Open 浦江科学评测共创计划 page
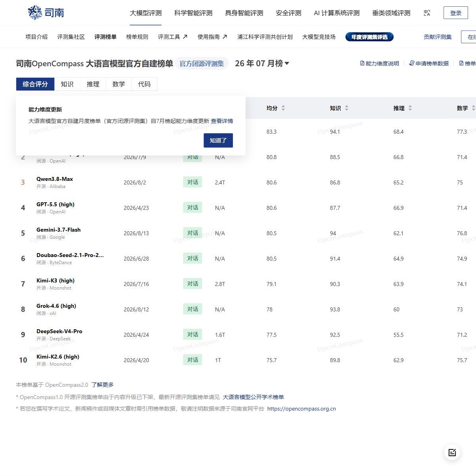This screenshot has width=476, height=476. pos(265,37)
